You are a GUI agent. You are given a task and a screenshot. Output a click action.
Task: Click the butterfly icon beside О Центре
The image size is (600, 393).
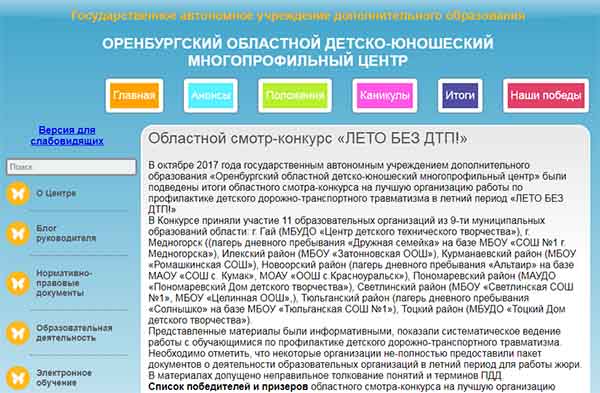[18, 194]
